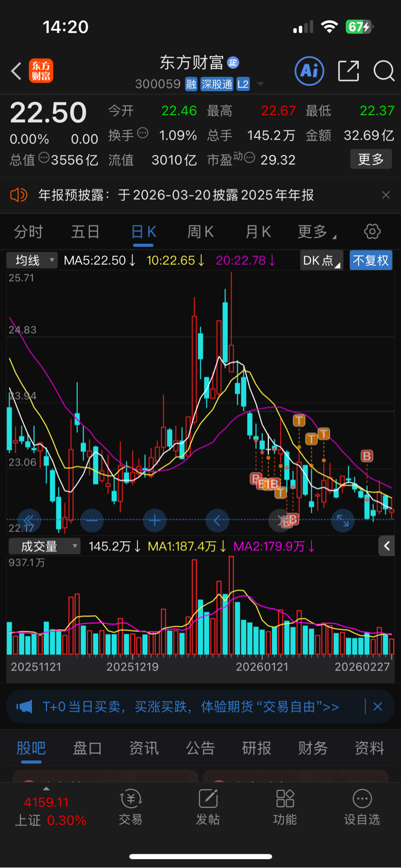Tap the Wi-Fi icon in status bar
The height and width of the screenshot is (868, 401).
point(329,27)
